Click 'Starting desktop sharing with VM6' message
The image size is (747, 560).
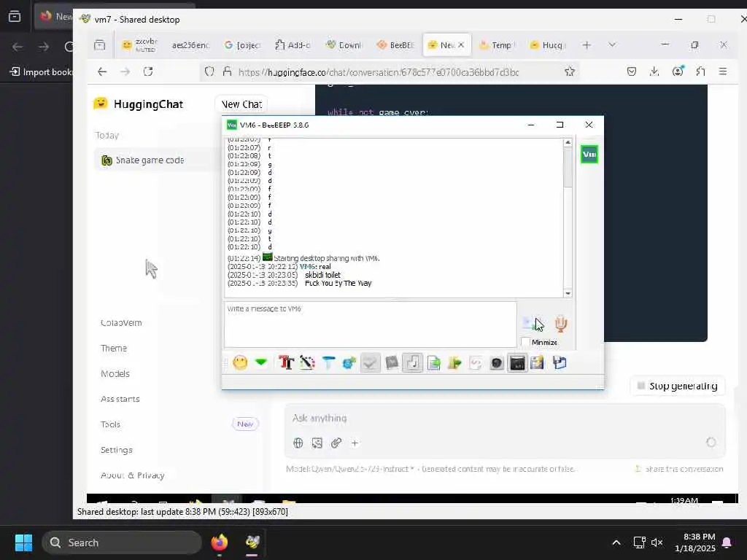pyautogui.click(x=326, y=258)
